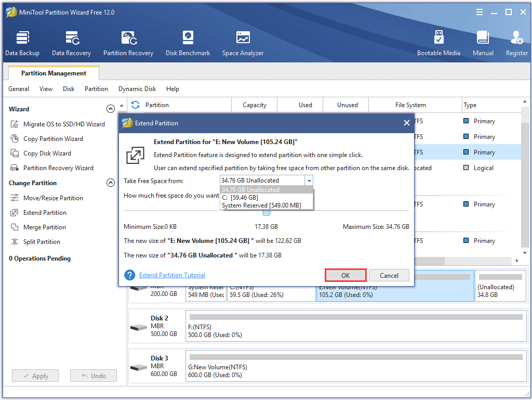
Task: Start Copy Disk Wizard
Action: coord(41,153)
